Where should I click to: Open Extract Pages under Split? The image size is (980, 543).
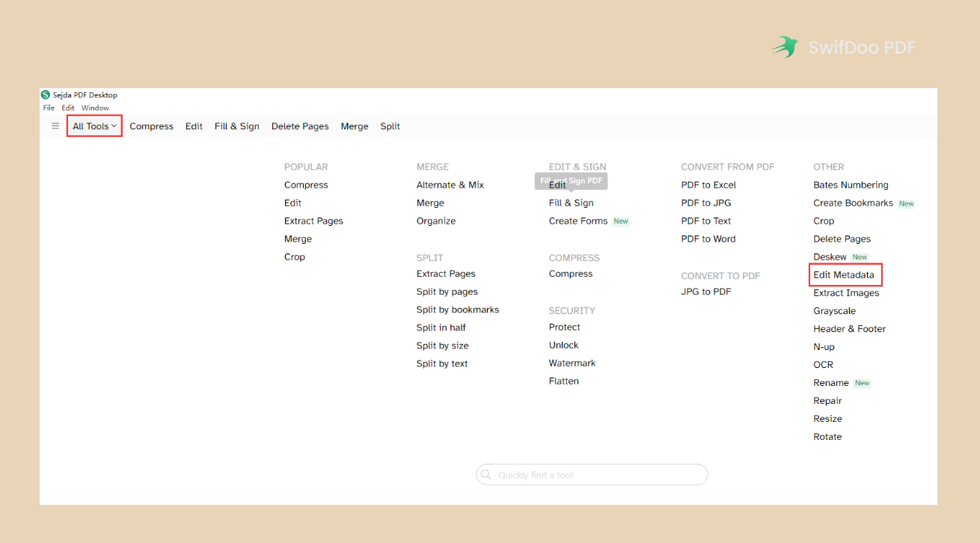click(x=446, y=274)
